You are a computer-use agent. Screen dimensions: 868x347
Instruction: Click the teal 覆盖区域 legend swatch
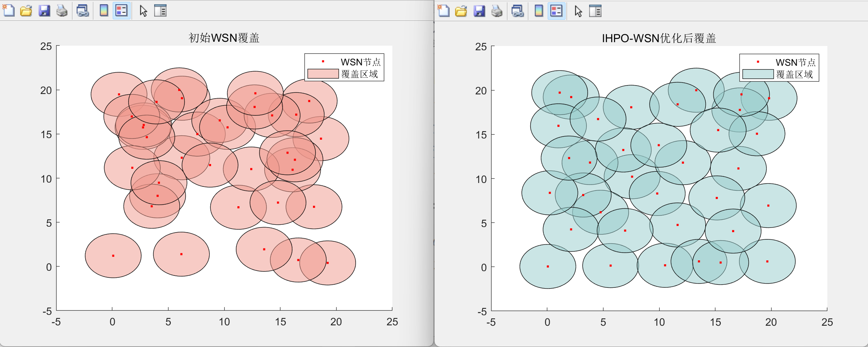(758, 74)
